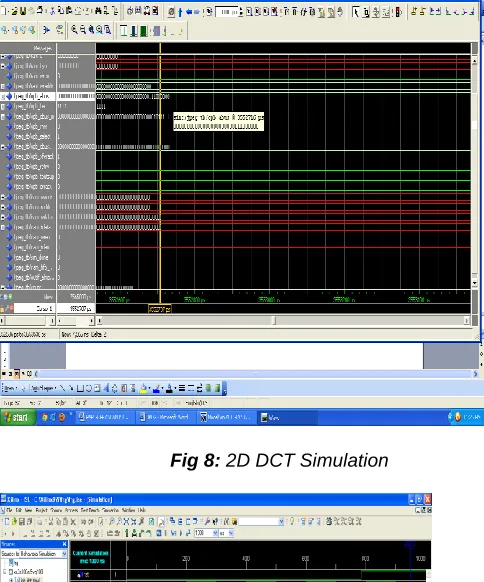
Task: Open the simulation time value dropdown showing 1000
Action: [215, 533]
